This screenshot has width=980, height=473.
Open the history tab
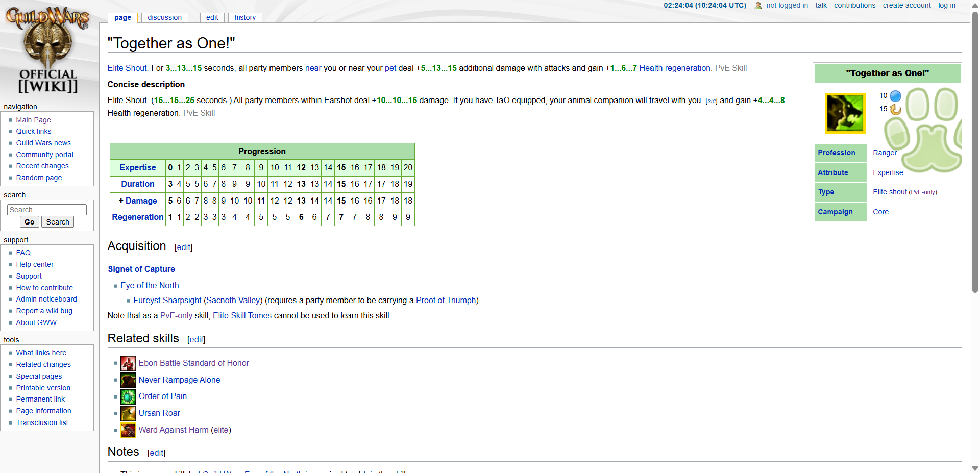pyautogui.click(x=245, y=17)
